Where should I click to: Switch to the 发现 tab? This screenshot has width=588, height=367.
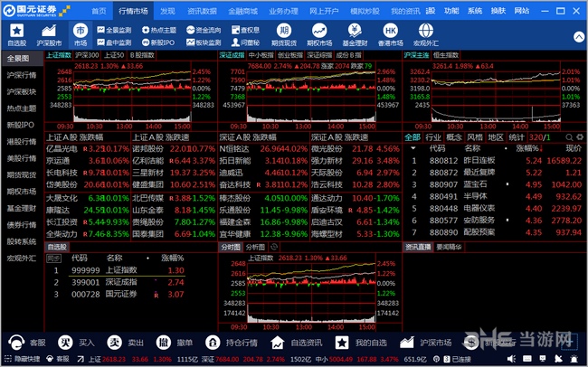pyautogui.click(x=167, y=11)
